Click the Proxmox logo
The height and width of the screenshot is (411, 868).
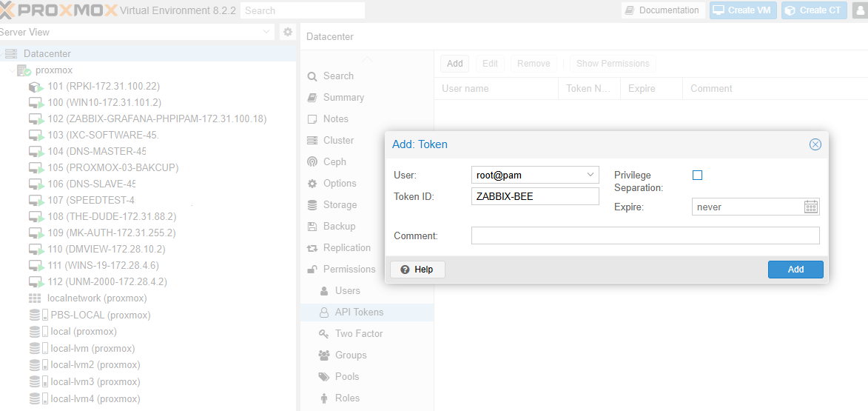click(58, 10)
